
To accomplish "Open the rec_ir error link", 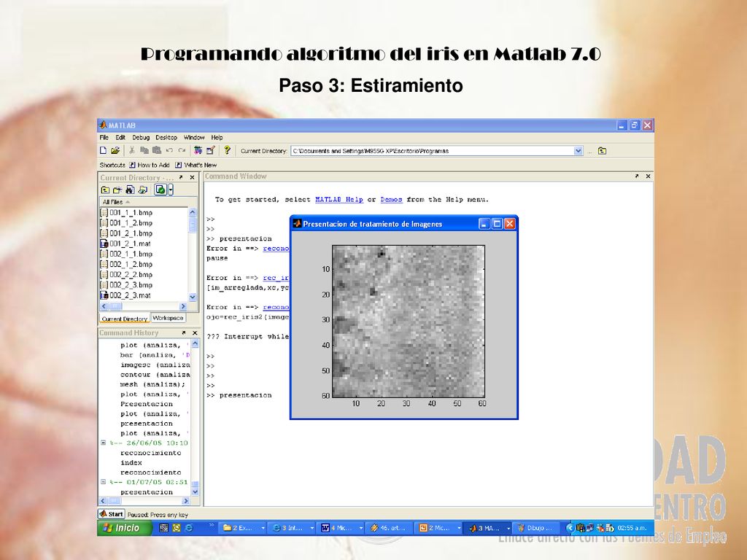I will 276,278.
